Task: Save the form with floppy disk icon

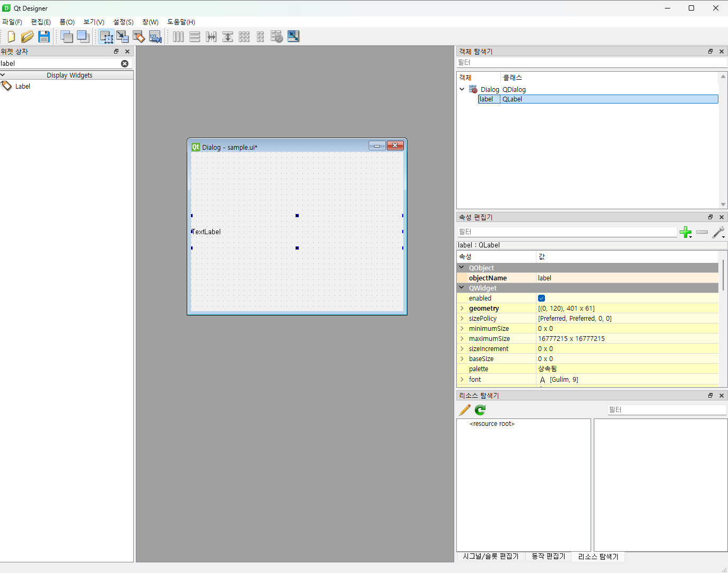Action: (44, 37)
